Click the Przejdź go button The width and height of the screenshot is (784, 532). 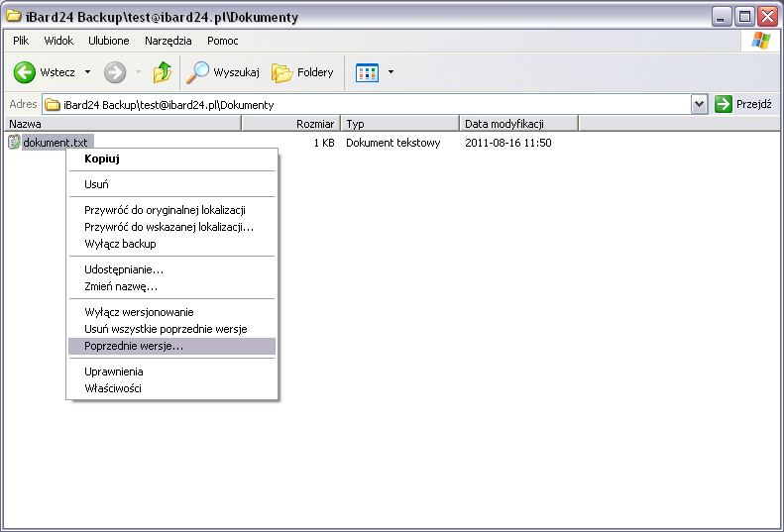point(743,104)
